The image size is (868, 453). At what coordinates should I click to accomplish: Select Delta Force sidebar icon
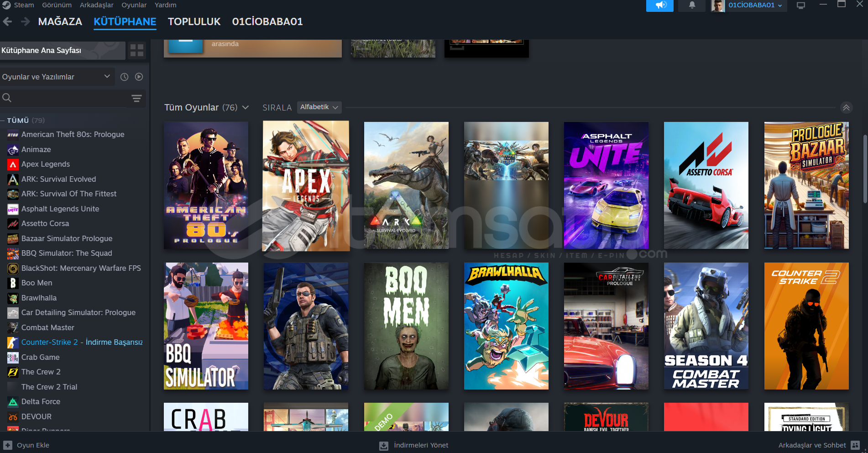tap(13, 402)
